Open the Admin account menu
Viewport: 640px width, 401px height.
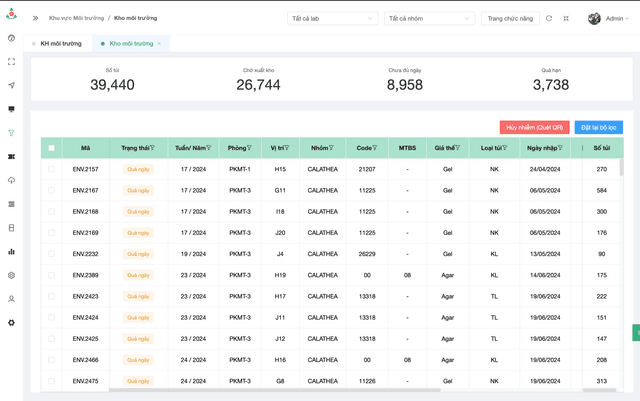(617, 18)
